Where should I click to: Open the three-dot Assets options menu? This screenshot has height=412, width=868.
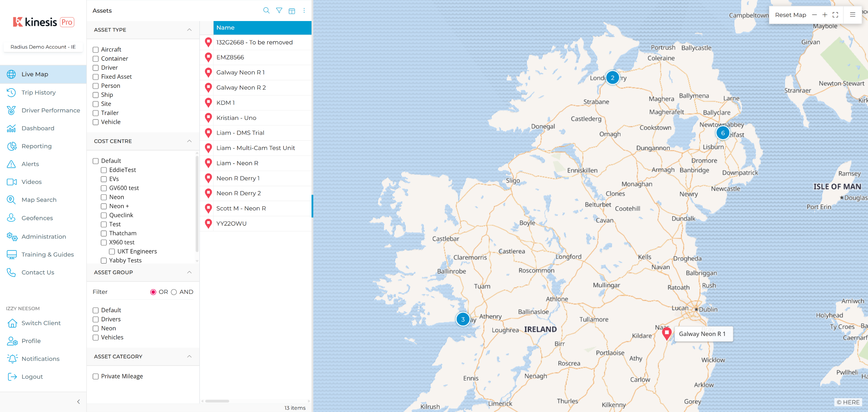(x=304, y=11)
